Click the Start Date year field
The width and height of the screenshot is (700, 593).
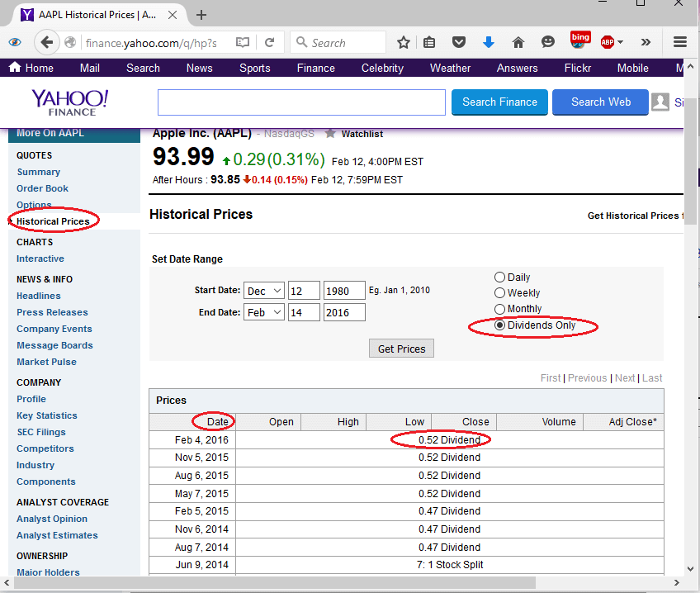pyautogui.click(x=344, y=291)
